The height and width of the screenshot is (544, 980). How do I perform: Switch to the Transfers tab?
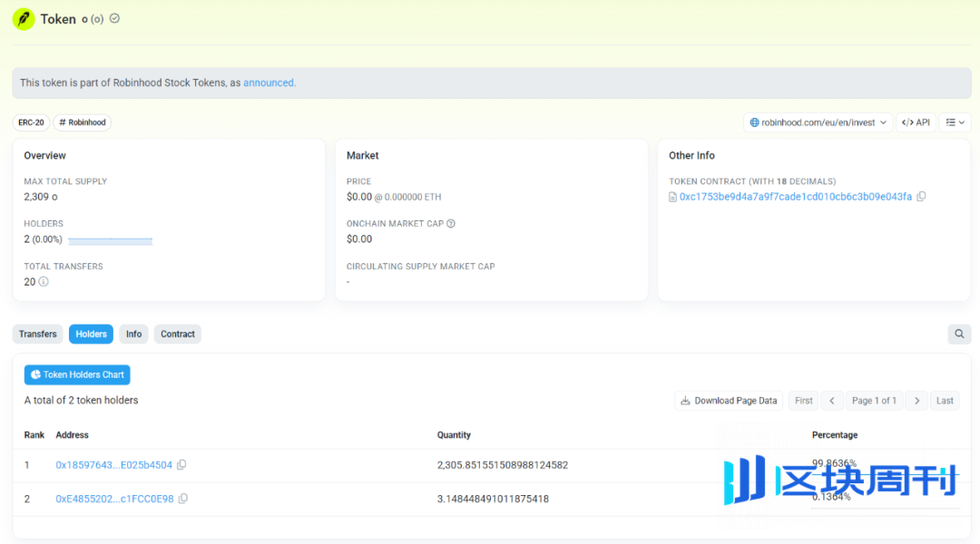pos(37,335)
